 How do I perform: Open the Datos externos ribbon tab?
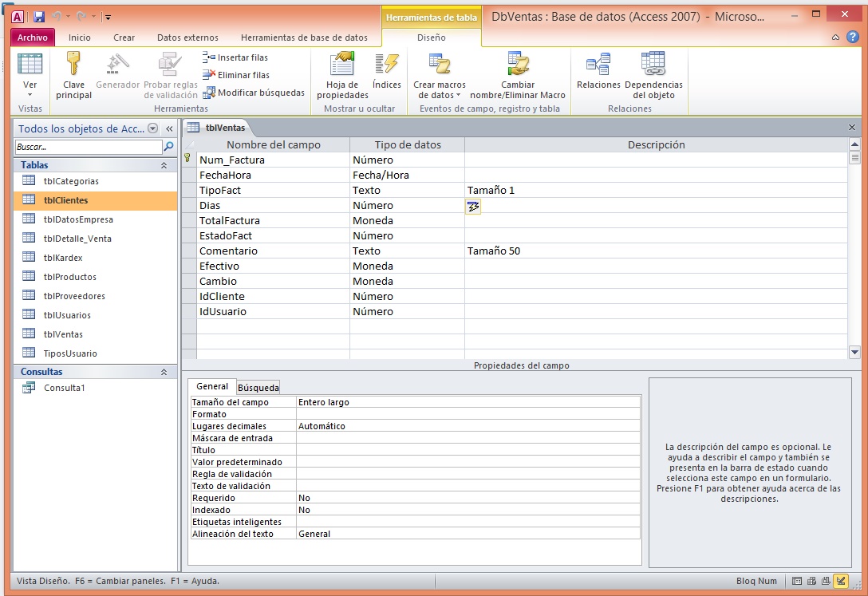click(187, 37)
